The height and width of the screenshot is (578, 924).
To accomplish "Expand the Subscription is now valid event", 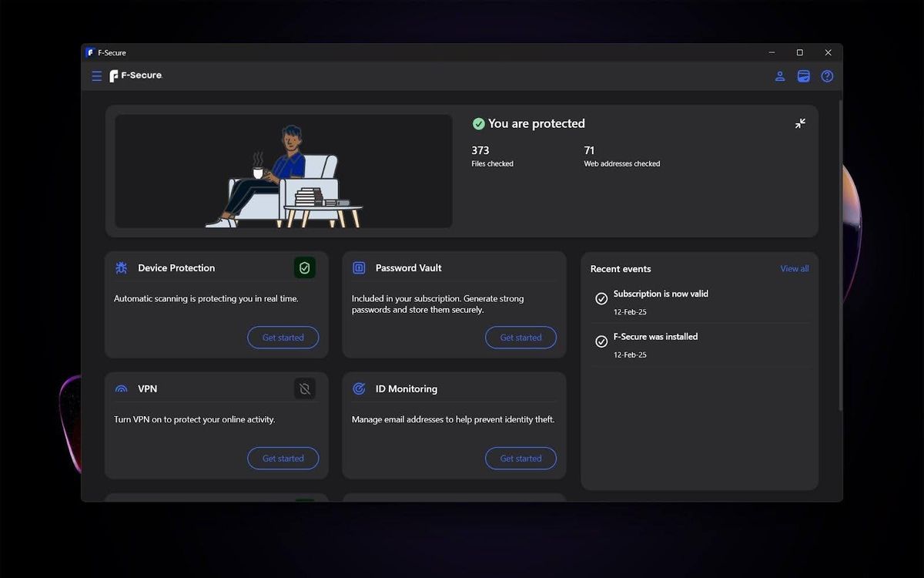I will pyautogui.click(x=661, y=294).
